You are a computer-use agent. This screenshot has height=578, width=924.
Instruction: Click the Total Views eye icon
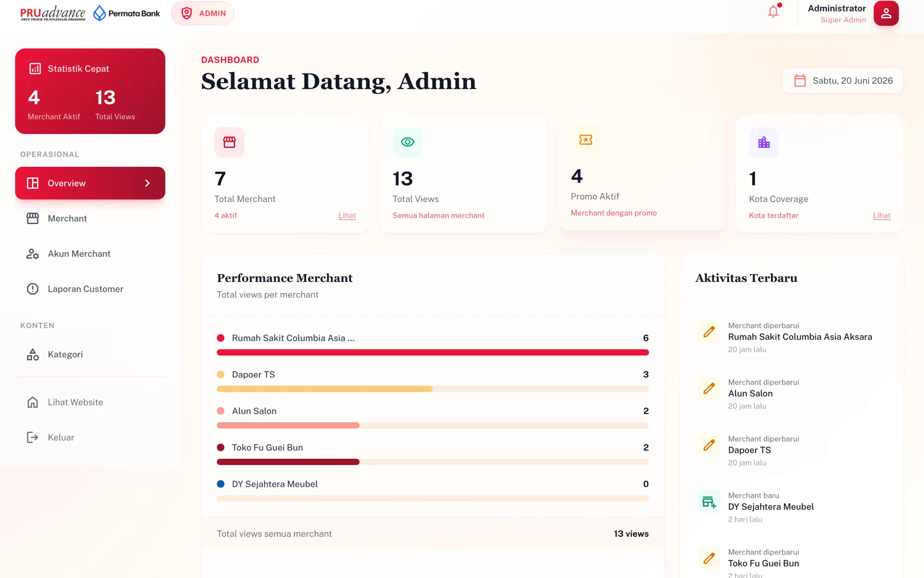tap(407, 142)
